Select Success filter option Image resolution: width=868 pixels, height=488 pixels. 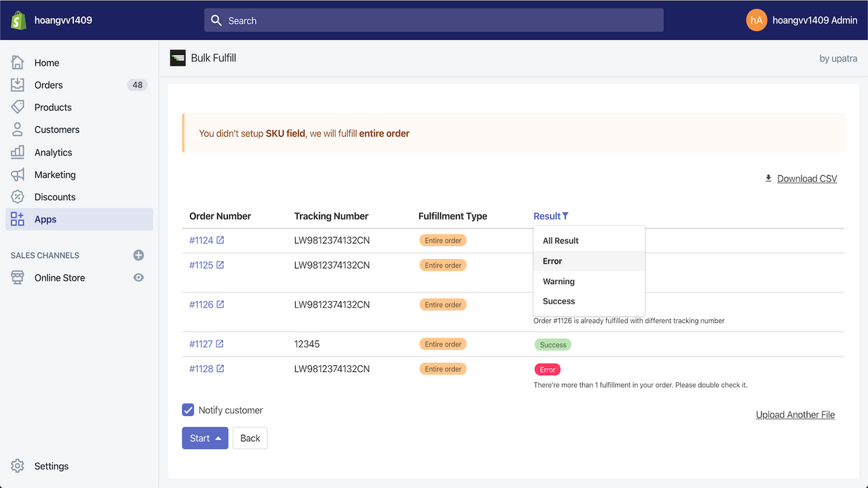point(589,301)
